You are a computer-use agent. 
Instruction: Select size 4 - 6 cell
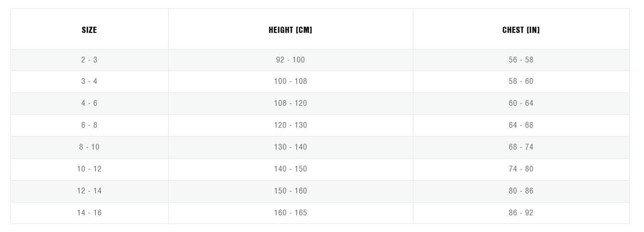(89, 103)
